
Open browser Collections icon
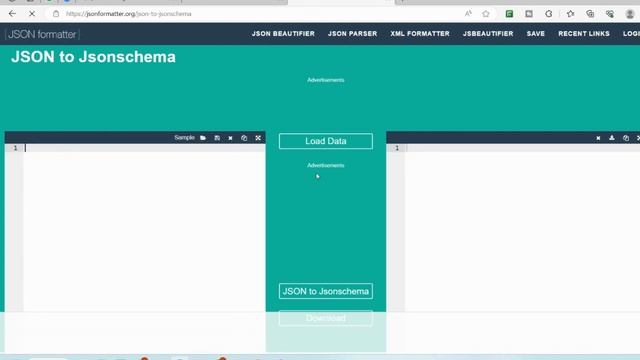pos(590,14)
